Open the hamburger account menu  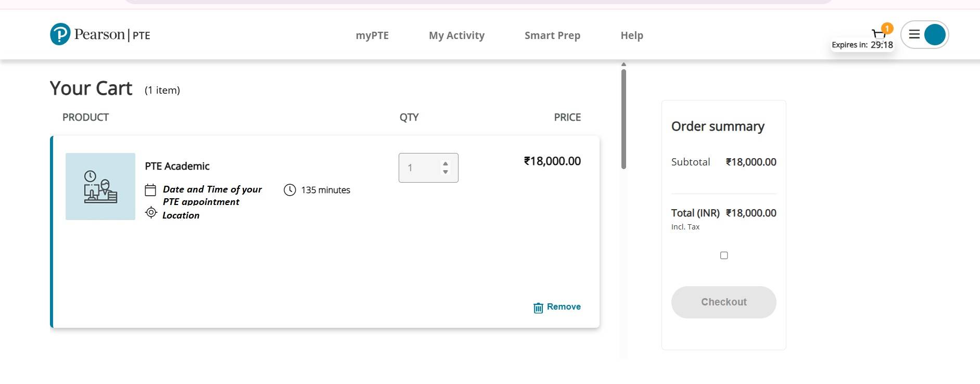[x=914, y=35]
